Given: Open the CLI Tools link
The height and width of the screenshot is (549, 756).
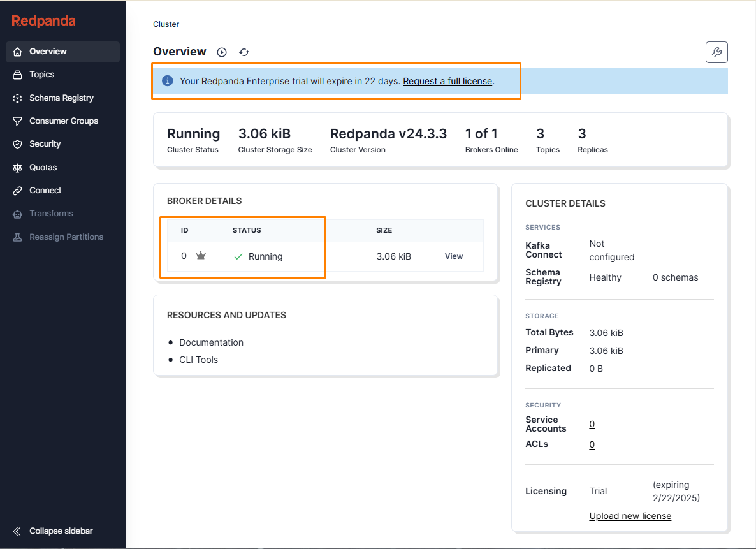Looking at the screenshot, I should (199, 360).
